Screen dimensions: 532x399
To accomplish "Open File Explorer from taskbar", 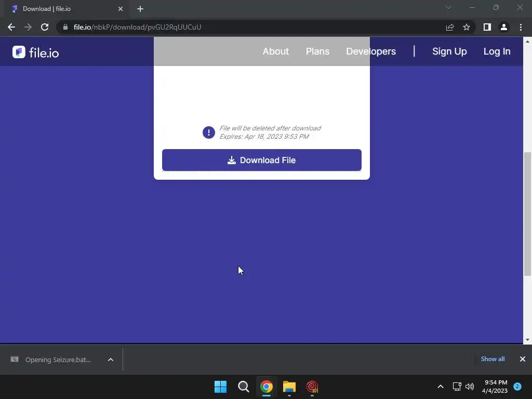I will [289, 387].
